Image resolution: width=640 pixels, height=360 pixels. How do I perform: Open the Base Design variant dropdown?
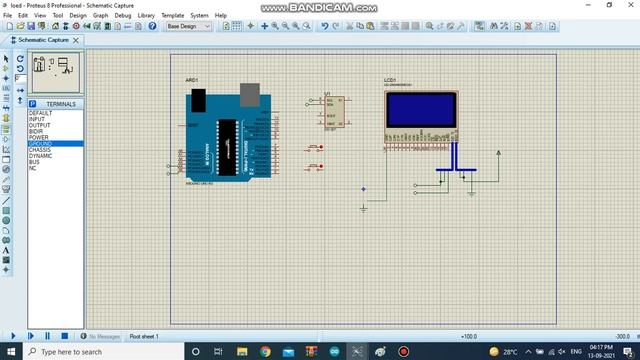pos(189,26)
